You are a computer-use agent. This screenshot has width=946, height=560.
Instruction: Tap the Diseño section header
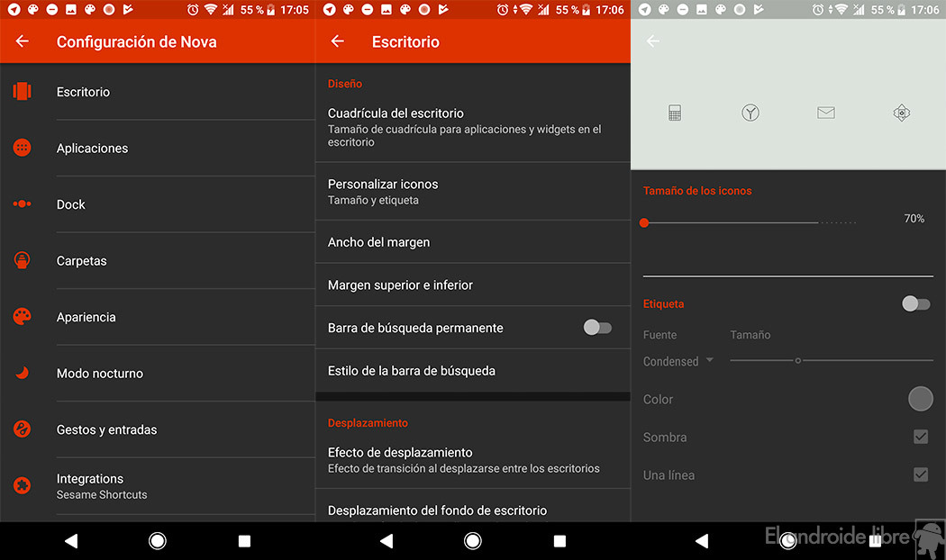(344, 84)
